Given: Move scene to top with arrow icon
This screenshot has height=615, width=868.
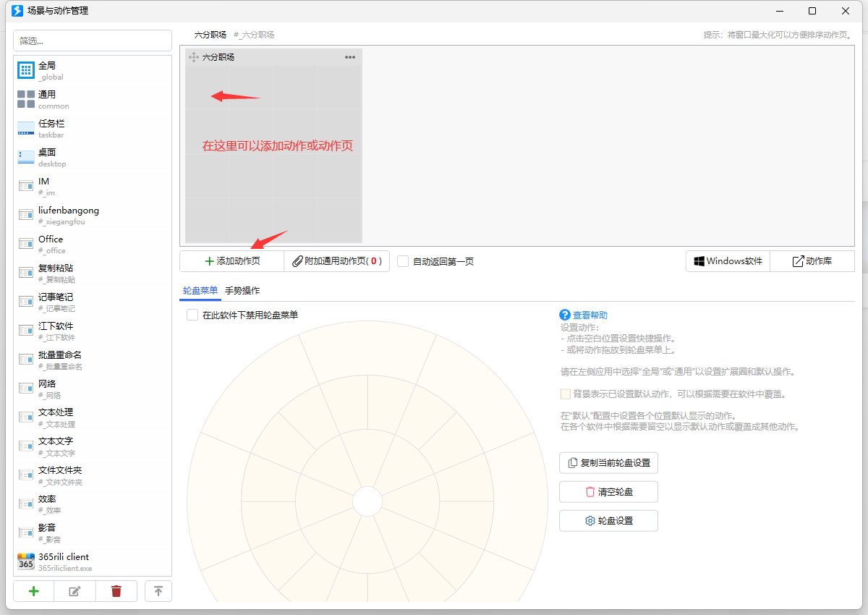Looking at the screenshot, I should [158, 591].
